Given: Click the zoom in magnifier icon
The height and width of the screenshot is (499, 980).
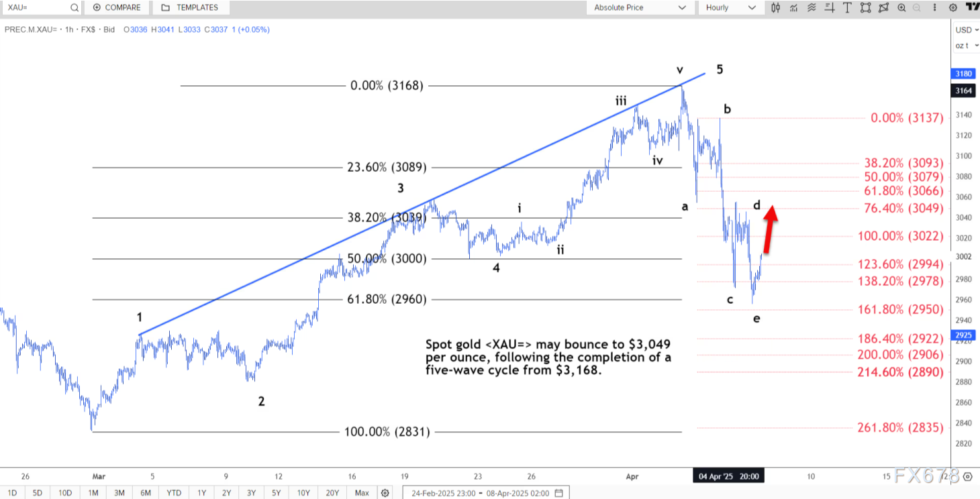Looking at the screenshot, I should 901,7.
